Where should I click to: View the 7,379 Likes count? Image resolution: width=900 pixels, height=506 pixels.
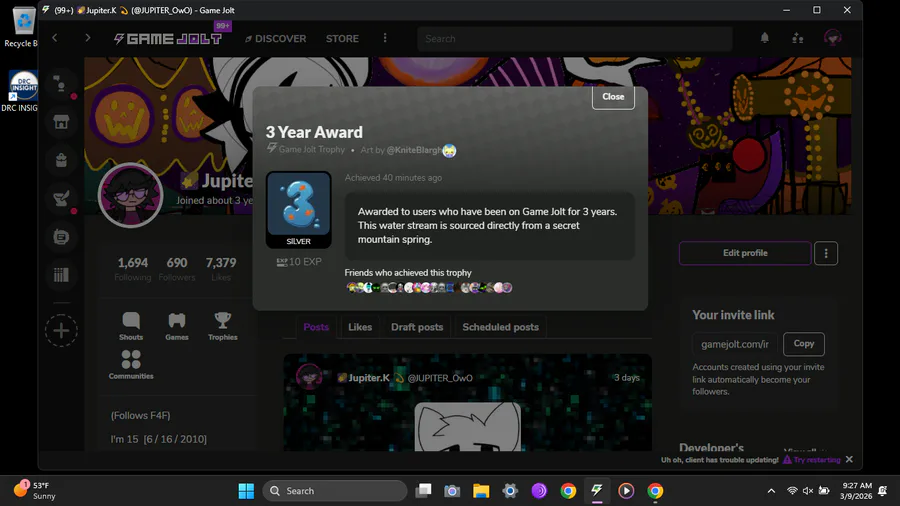221,269
